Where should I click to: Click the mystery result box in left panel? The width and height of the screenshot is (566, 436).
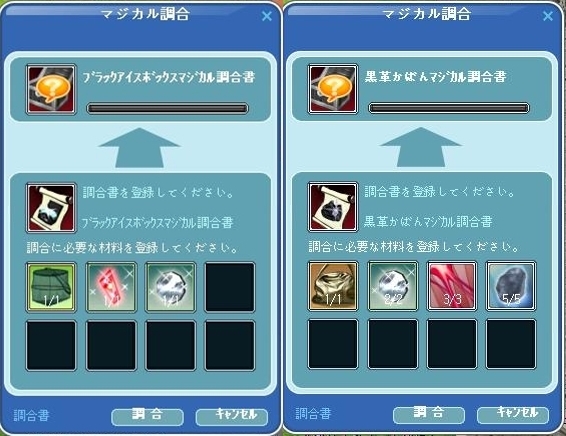pyautogui.click(x=51, y=90)
